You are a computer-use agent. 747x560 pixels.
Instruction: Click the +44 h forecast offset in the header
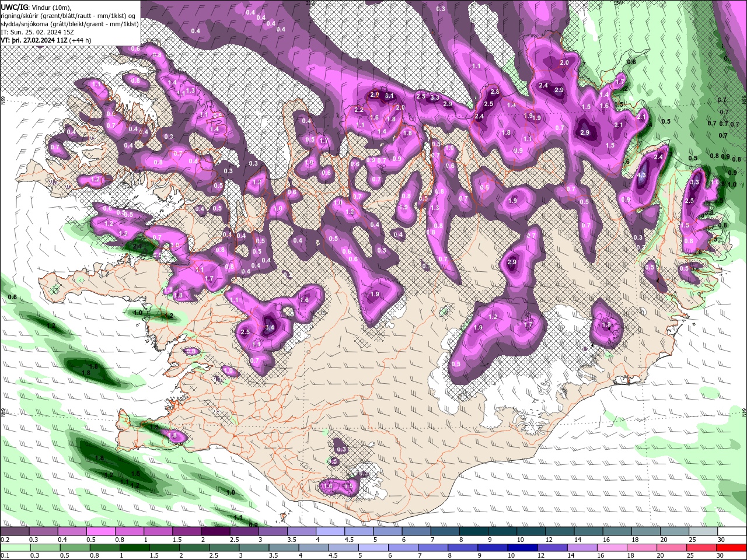coord(81,40)
